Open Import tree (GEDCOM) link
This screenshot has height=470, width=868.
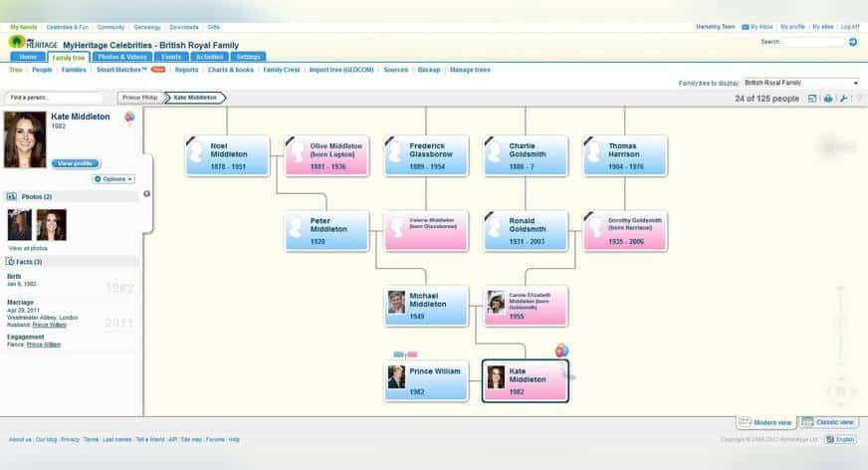tap(341, 70)
